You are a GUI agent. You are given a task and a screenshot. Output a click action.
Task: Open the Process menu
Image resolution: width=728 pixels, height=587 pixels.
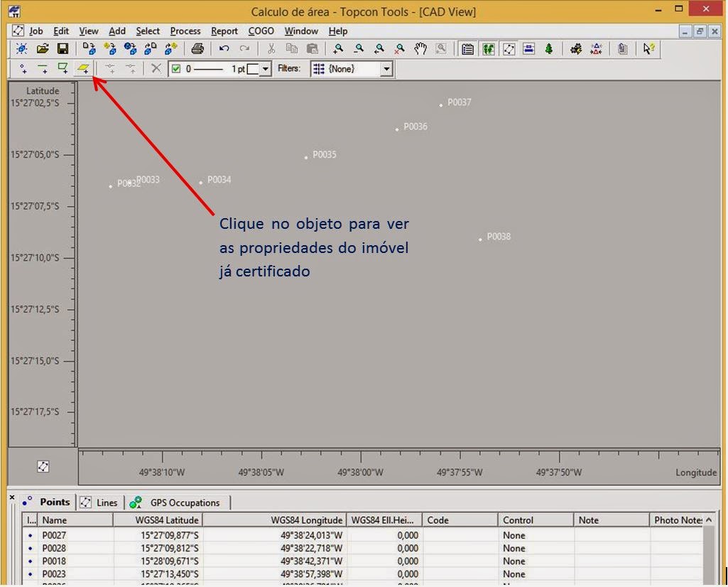coord(185,31)
